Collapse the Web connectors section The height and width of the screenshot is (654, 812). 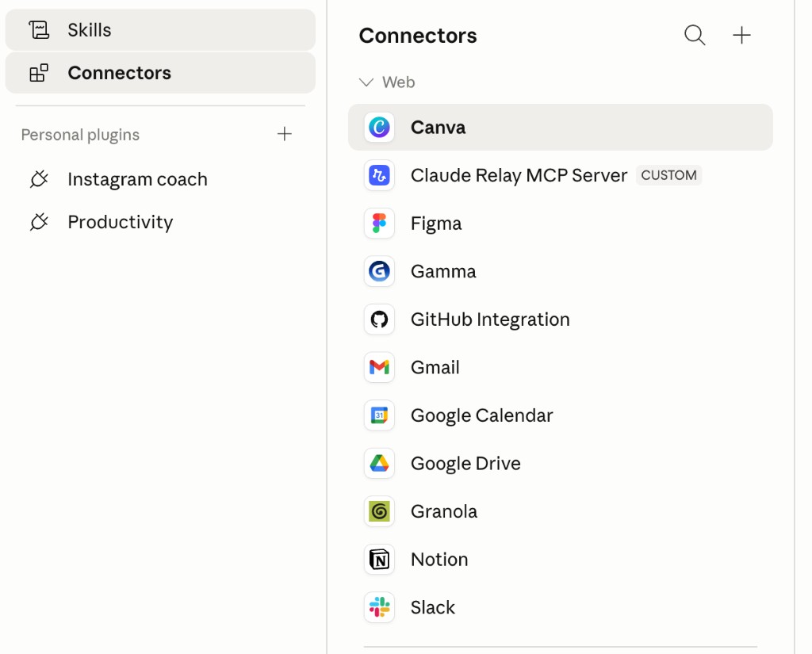(366, 82)
